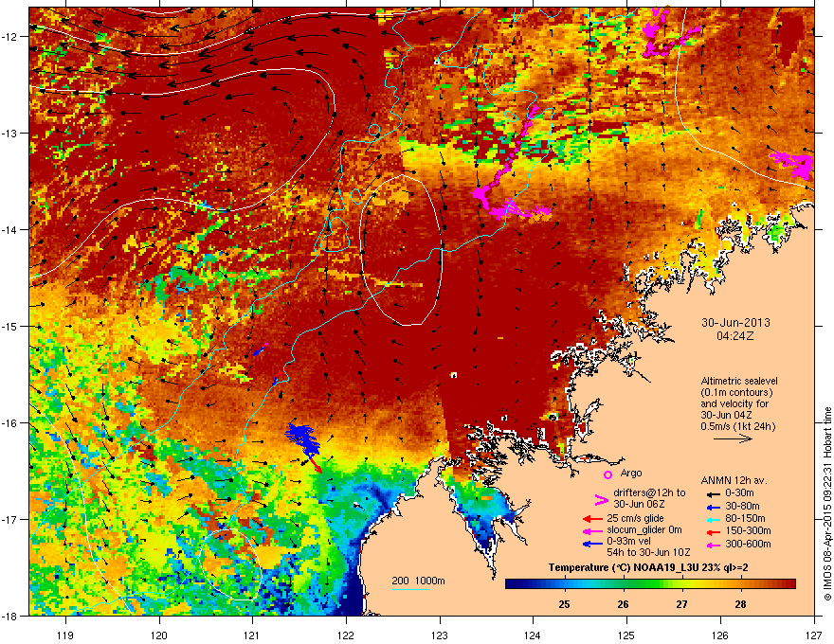Click the magenta Argo circle legend symbol
Image resolution: width=834 pixels, height=644 pixels.
coord(607,474)
